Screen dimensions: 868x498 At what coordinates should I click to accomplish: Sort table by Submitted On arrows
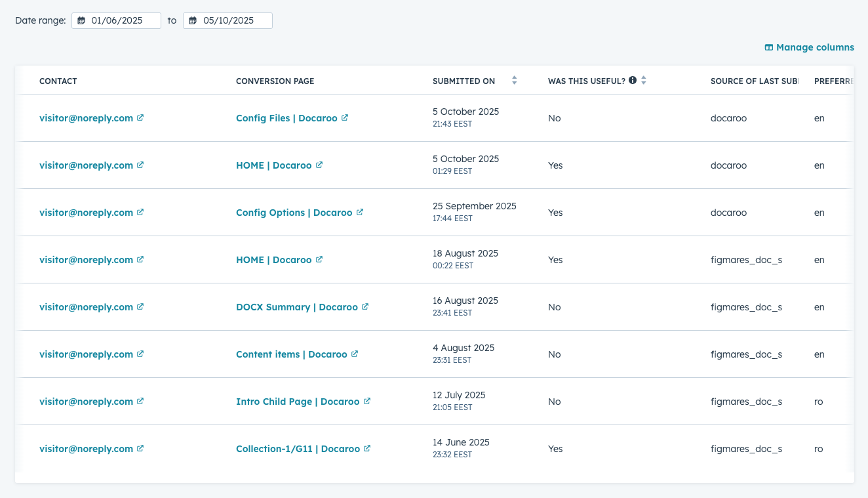(x=515, y=81)
